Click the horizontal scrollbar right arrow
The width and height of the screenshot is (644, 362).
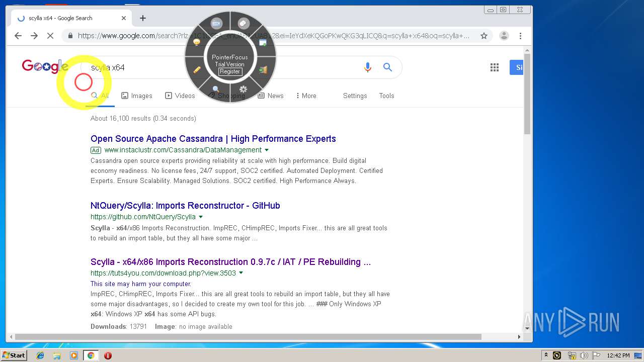(x=519, y=337)
